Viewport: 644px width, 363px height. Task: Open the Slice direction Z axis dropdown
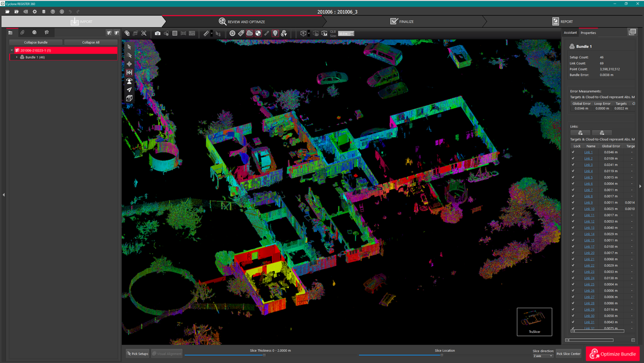point(543,356)
